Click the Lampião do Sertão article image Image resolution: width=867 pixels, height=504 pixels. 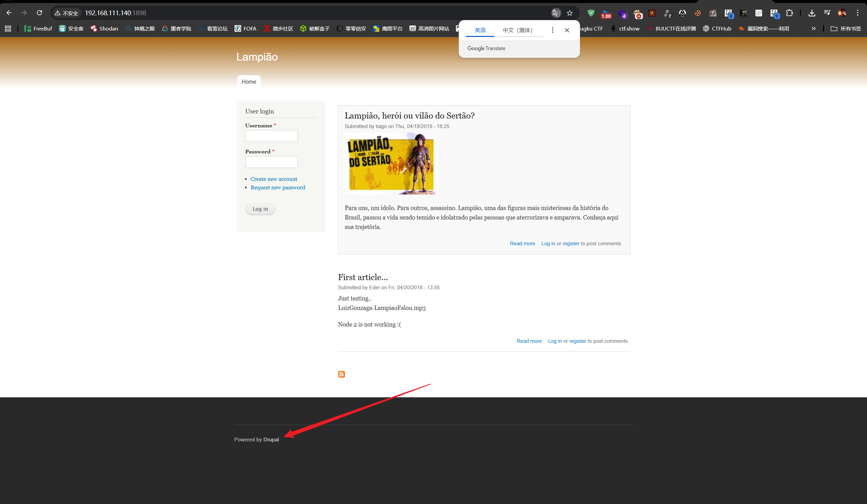(391, 163)
